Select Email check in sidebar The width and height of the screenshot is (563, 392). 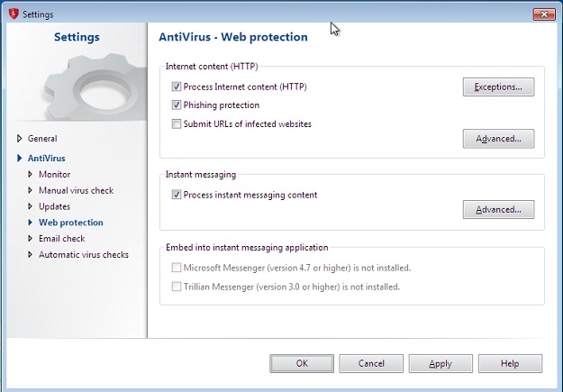[x=62, y=239]
